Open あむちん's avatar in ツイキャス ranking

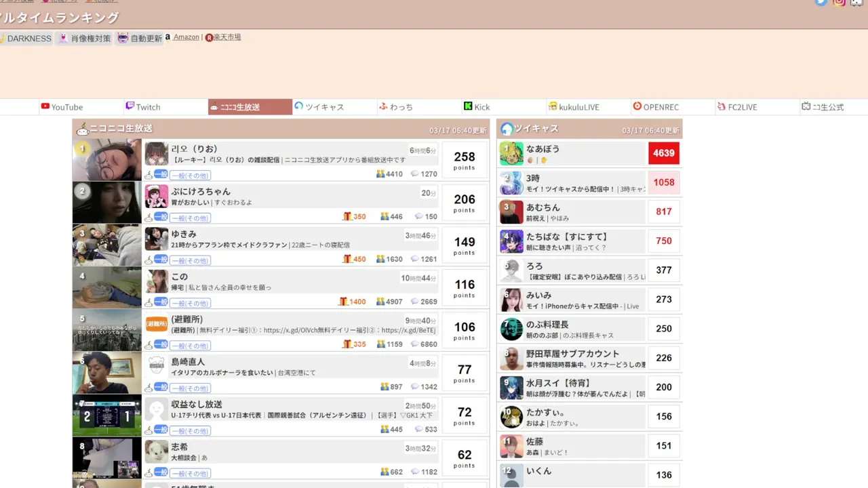click(511, 212)
